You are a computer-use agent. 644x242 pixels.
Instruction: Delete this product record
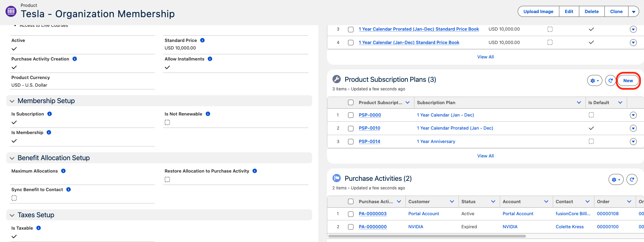pos(592,11)
